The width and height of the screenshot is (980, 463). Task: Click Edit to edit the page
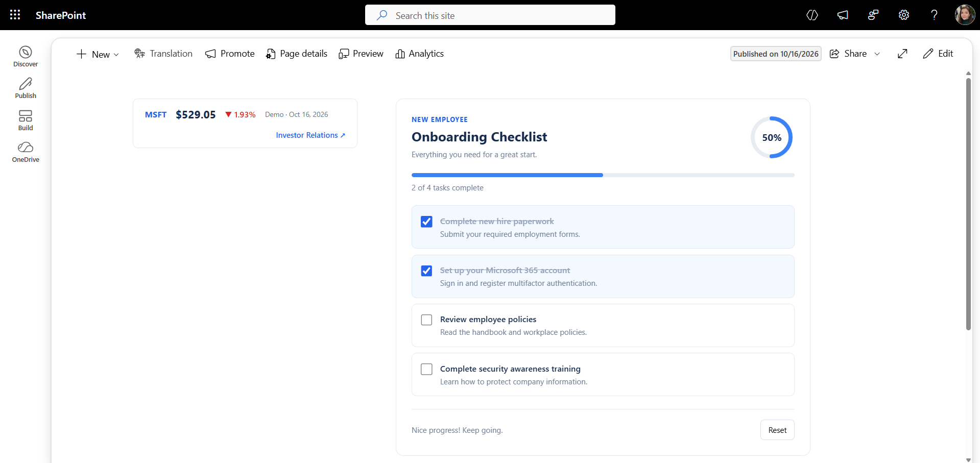[x=938, y=54]
